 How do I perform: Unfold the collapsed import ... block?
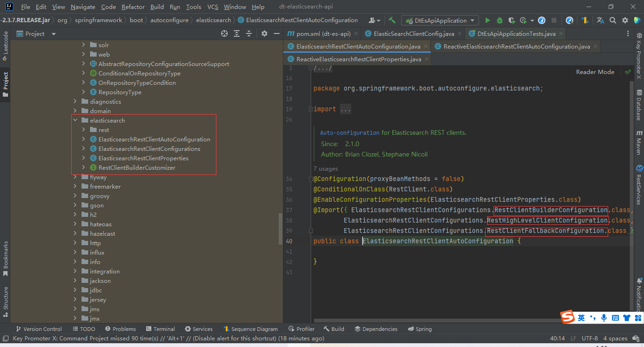[x=345, y=109]
